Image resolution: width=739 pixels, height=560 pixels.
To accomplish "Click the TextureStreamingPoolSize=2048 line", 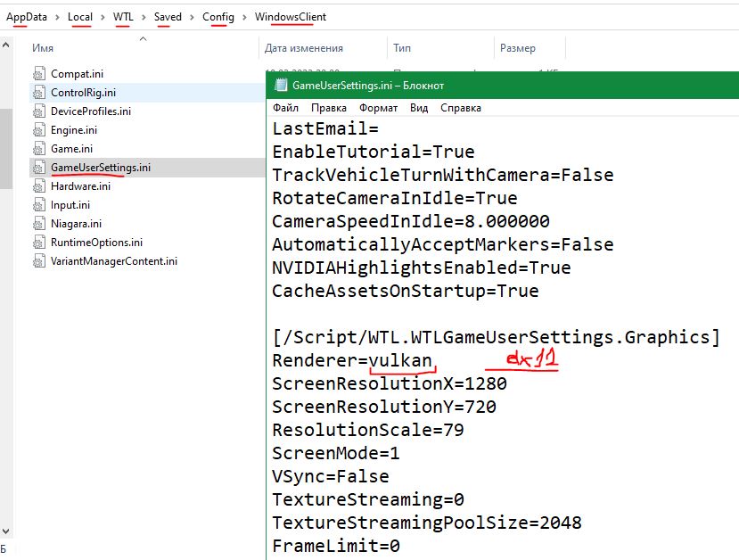I will pyautogui.click(x=427, y=523).
